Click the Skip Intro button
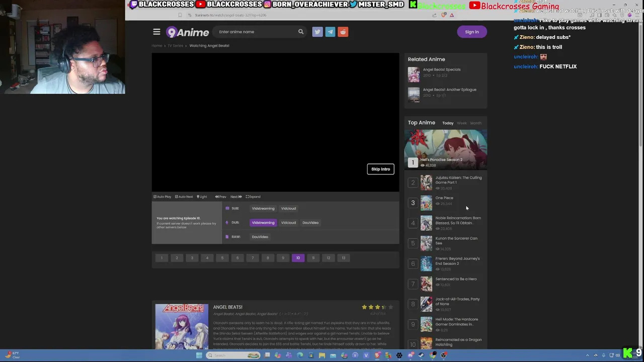This screenshot has height=362, width=644. tap(380, 169)
